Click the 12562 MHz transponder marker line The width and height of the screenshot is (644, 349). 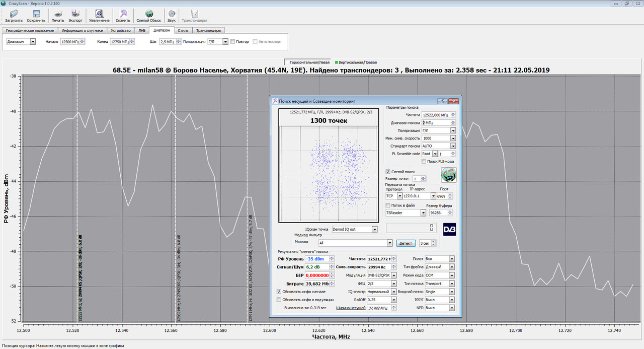175,198
